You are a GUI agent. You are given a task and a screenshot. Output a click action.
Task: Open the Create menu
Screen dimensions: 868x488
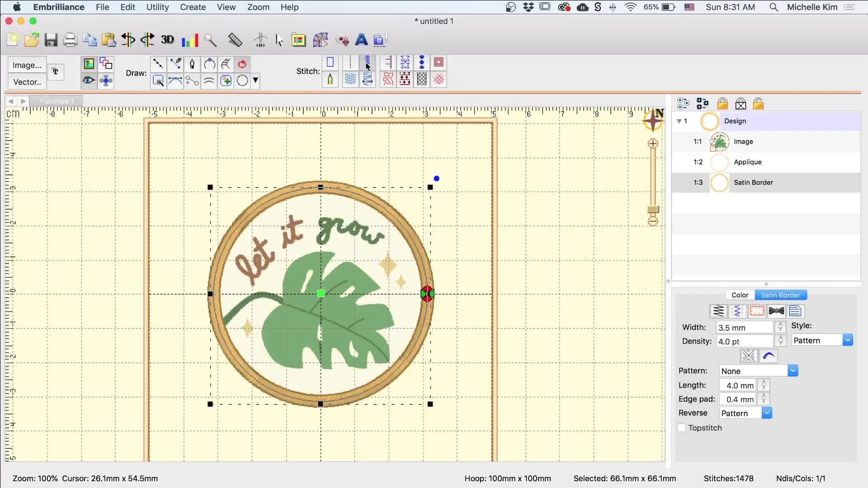193,7
